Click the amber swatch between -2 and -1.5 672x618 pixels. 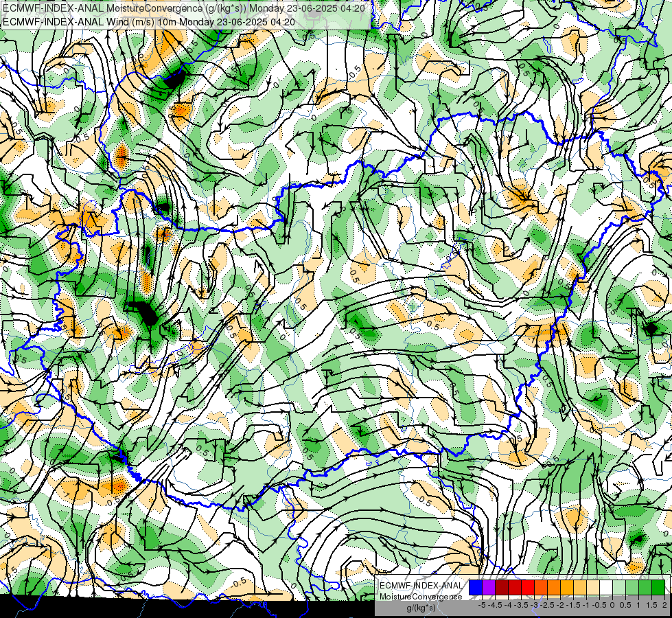[x=566, y=588]
